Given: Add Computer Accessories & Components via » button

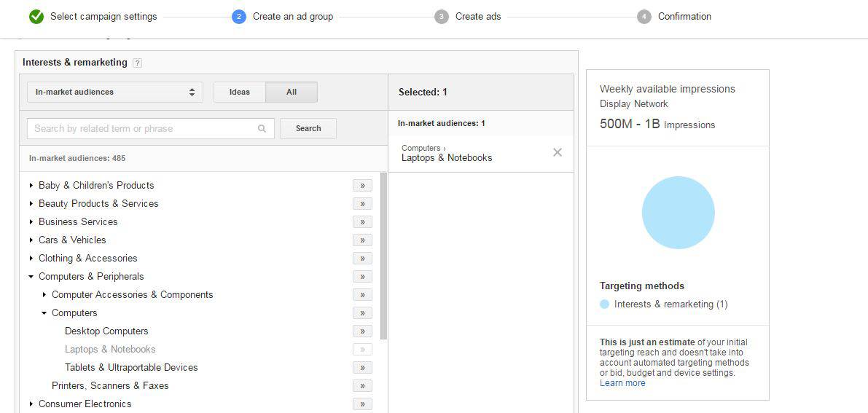Looking at the screenshot, I should coord(362,295).
